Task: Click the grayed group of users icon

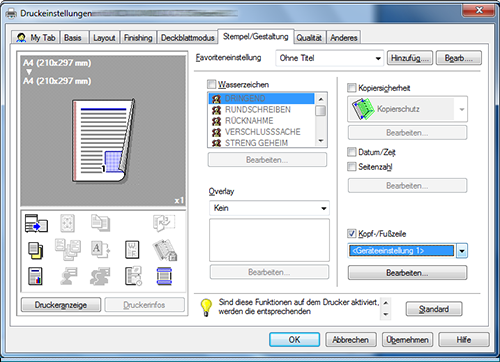Action: click(100, 276)
